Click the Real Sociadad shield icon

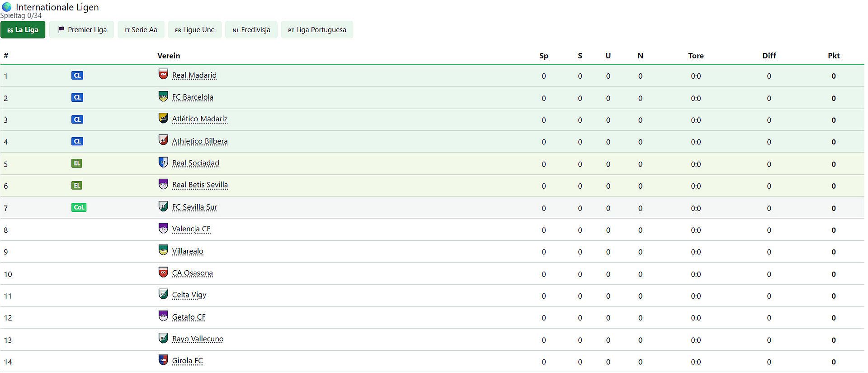(x=163, y=162)
